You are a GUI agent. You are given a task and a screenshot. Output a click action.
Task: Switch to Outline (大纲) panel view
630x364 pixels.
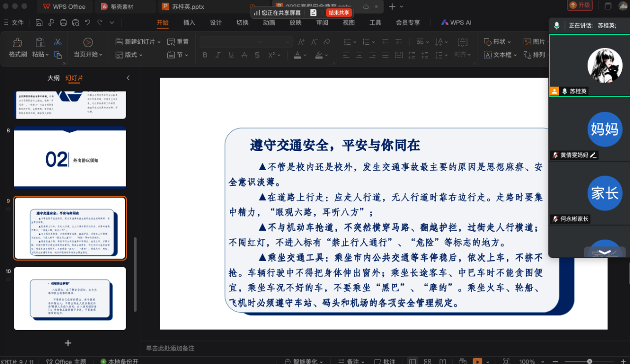click(x=53, y=78)
